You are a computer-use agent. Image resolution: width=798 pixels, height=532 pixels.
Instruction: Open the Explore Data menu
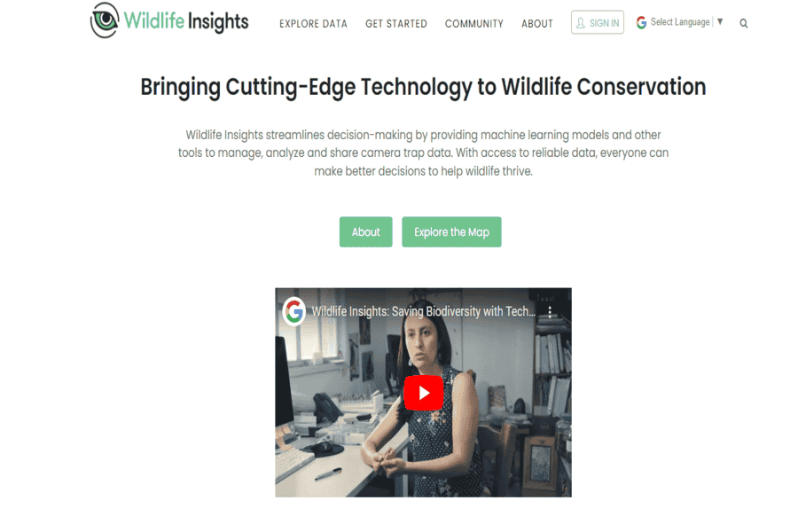click(313, 24)
